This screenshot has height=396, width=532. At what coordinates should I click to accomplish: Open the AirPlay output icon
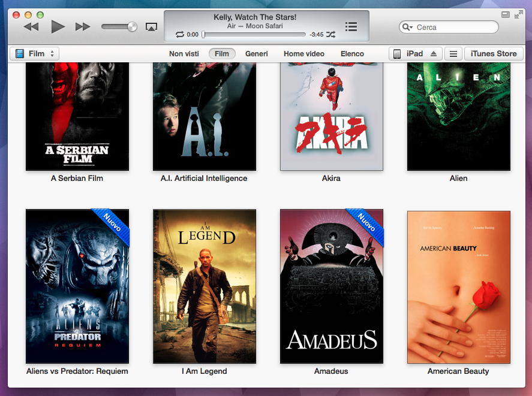[151, 27]
